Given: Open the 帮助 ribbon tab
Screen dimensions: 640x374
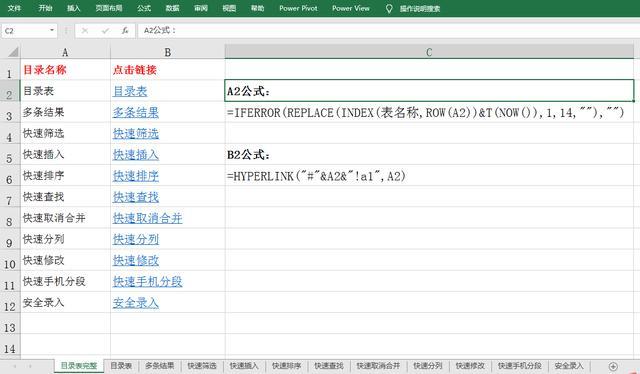Looking at the screenshot, I should (x=257, y=8).
